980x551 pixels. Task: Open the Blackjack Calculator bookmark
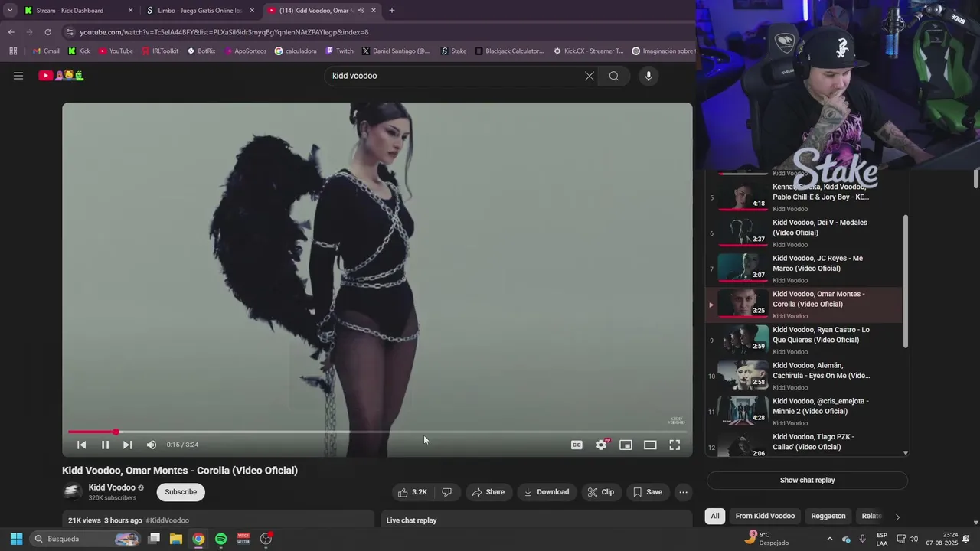coord(509,51)
